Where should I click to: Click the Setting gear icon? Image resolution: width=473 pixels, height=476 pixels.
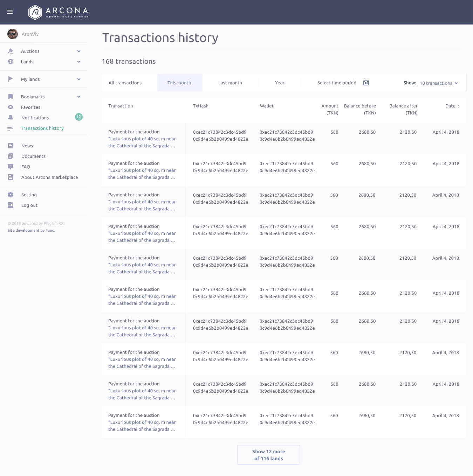pos(11,195)
